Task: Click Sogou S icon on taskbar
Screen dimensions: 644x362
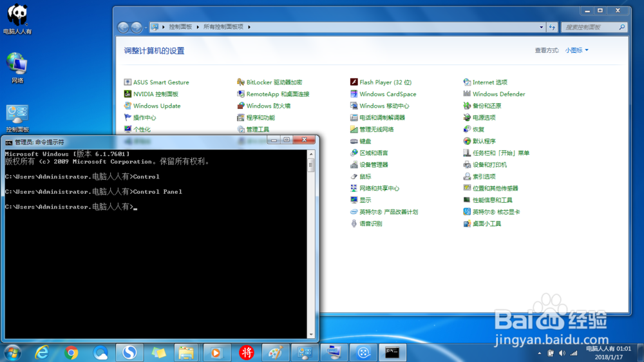Action: pyautogui.click(x=129, y=352)
